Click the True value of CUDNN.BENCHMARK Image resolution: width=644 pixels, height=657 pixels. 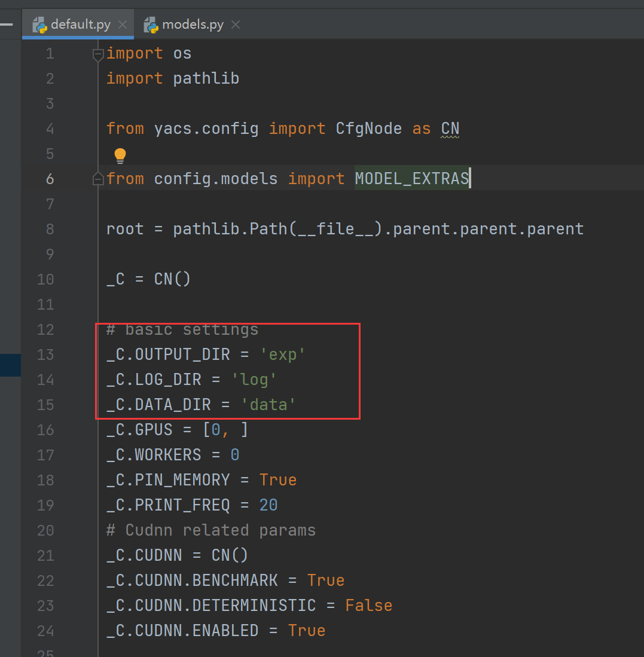point(325,580)
